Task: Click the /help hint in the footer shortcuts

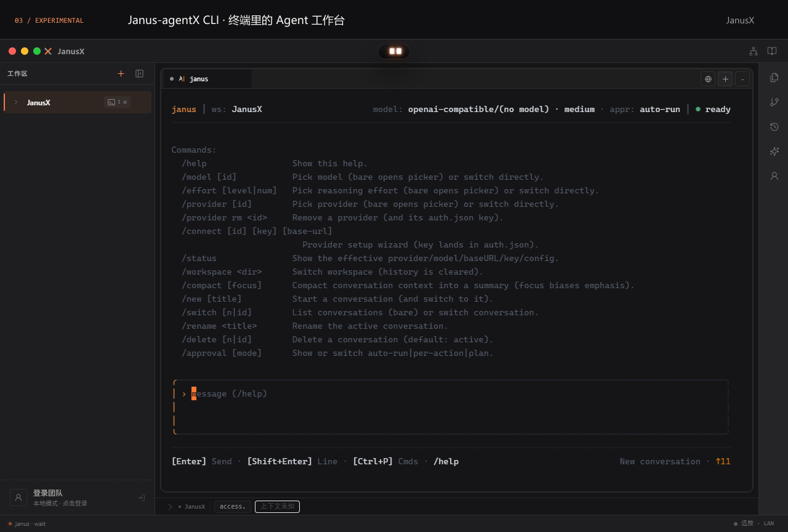Action: point(446,461)
